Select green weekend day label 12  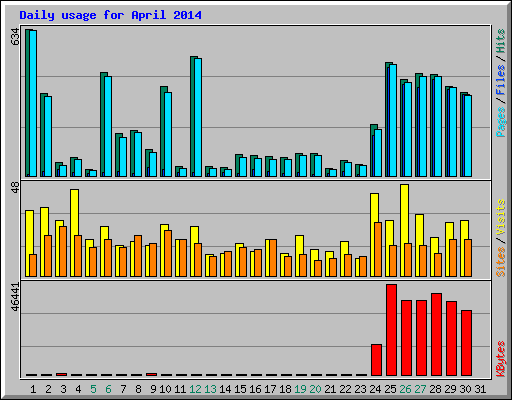point(195,389)
